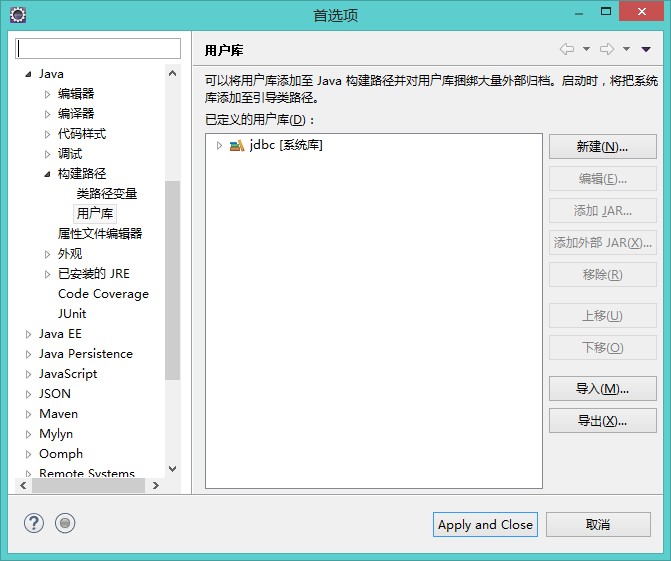
Task: Click the tree scrollbar down arrow
Action: (172, 469)
